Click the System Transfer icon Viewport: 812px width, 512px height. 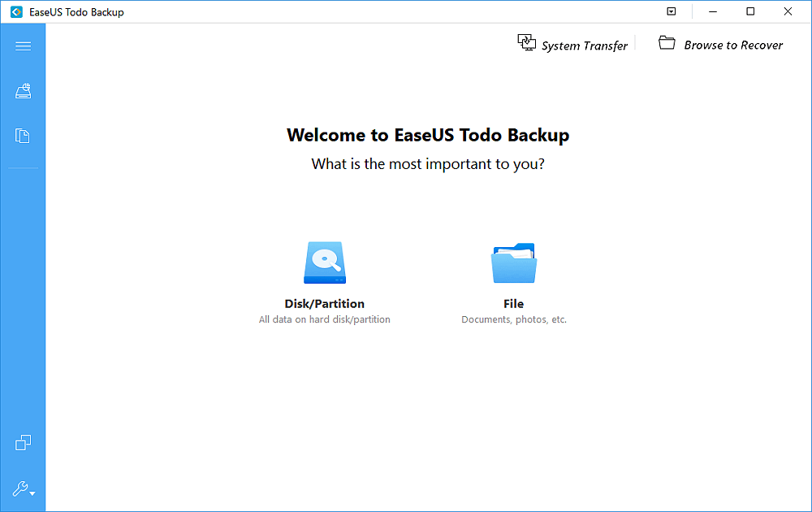tap(526, 42)
